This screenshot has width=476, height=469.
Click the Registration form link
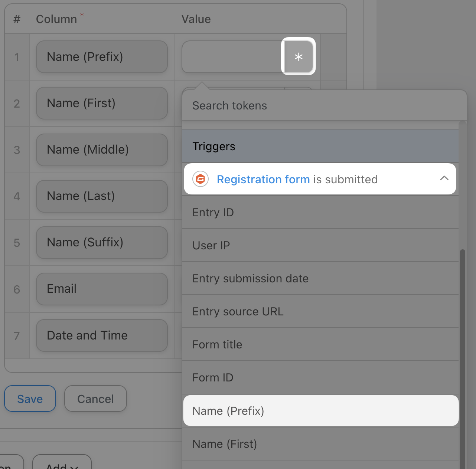point(263,179)
